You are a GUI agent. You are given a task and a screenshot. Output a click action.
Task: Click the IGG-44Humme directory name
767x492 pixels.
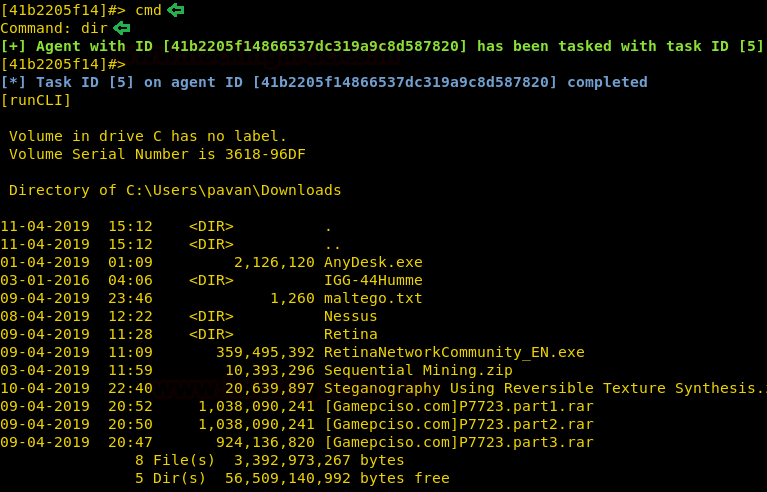pos(373,280)
